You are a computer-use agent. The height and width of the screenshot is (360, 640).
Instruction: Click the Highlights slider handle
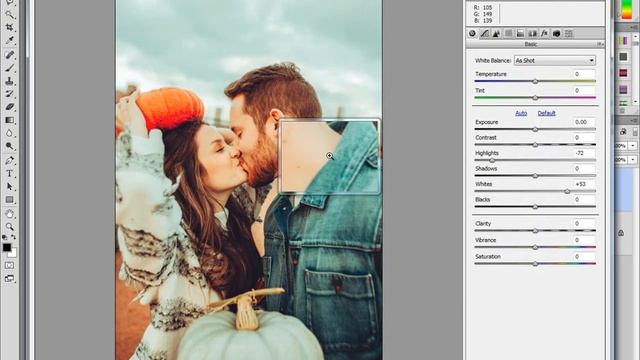point(492,160)
